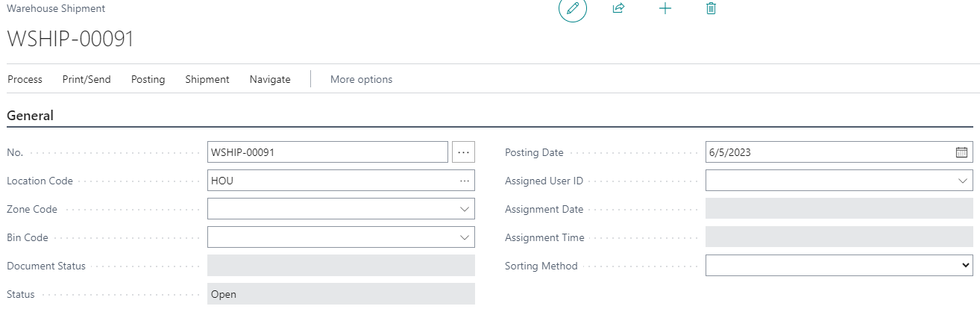Click the No. field containing WSHIP-00091
The height and width of the screenshot is (309, 980).
(x=327, y=152)
